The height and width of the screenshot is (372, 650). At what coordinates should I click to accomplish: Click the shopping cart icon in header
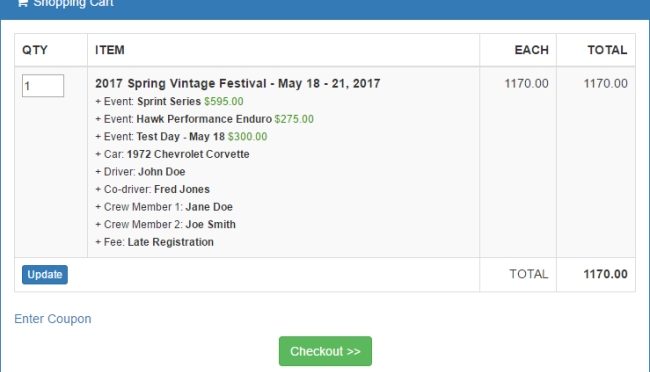pos(22,2)
